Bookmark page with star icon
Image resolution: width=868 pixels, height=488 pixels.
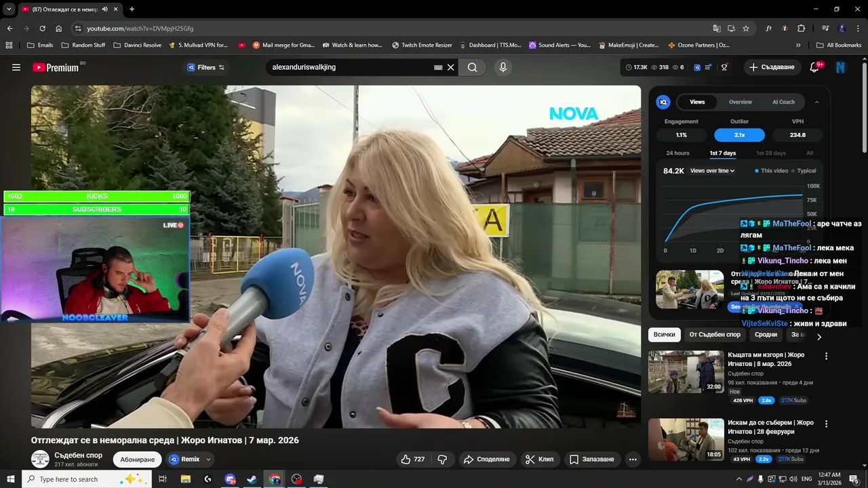pos(746,28)
